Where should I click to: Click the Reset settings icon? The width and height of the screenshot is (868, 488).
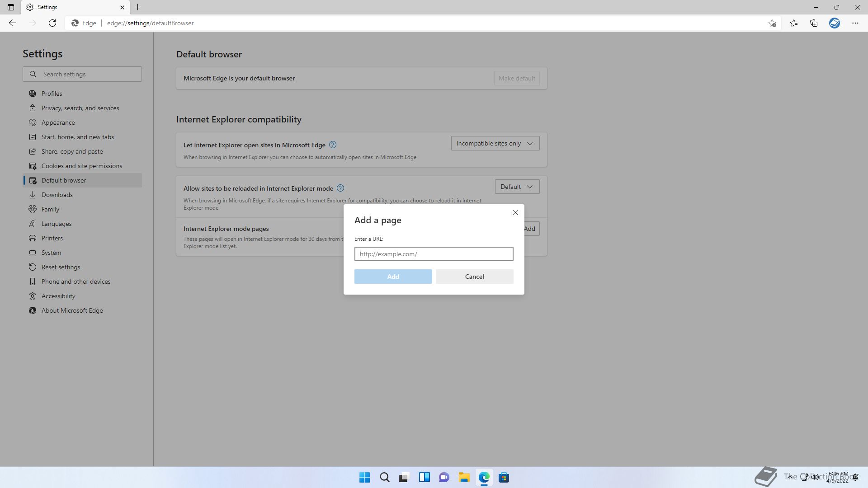[33, 267]
